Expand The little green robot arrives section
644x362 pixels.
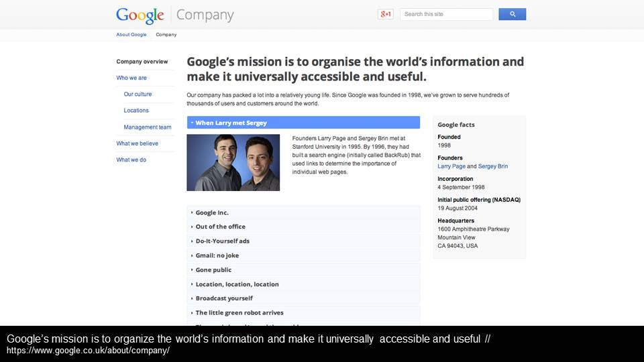point(303,313)
